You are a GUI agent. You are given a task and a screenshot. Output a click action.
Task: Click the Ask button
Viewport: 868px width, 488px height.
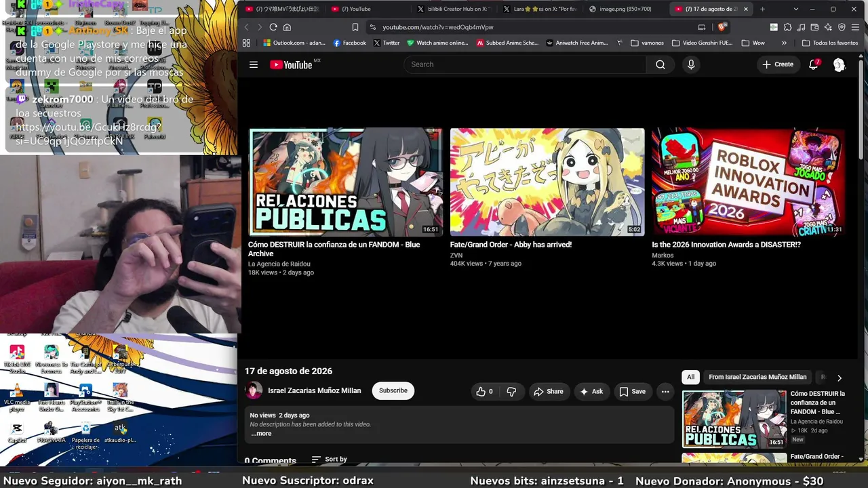(x=591, y=391)
